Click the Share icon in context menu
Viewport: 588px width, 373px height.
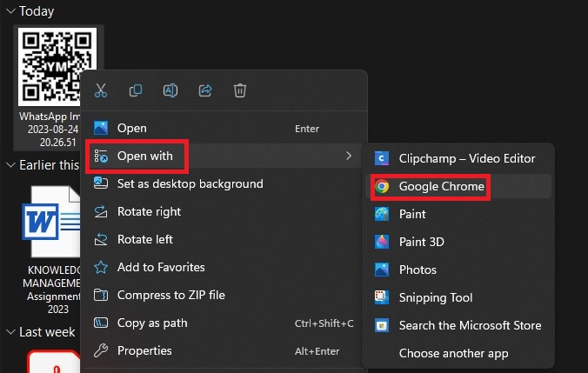[206, 90]
